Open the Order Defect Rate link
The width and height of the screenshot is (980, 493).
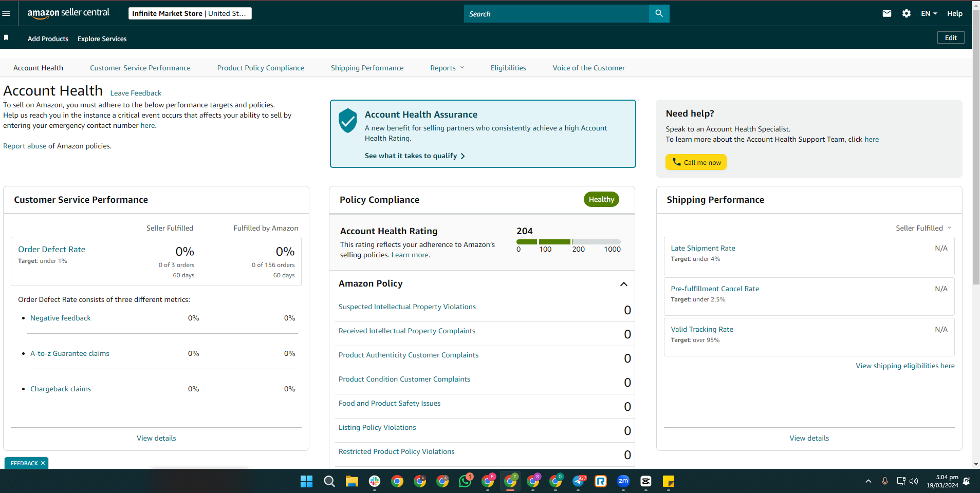click(x=52, y=249)
